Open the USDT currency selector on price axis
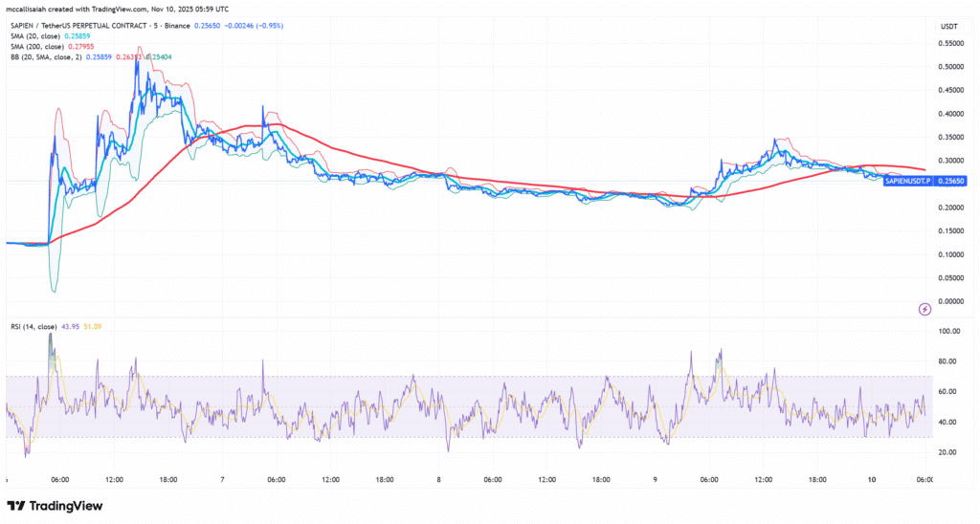The height and width of the screenshot is (524, 980). pyautogui.click(x=950, y=26)
